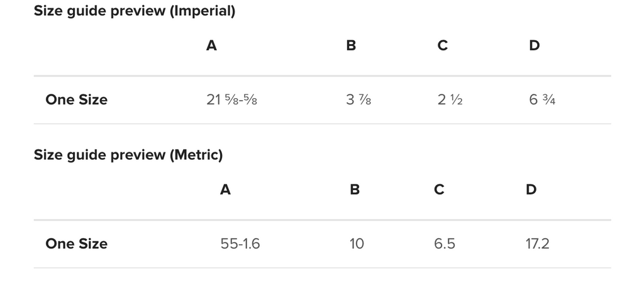Select column A header in Metric table
644x294 pixels.
tap(225, 189)
